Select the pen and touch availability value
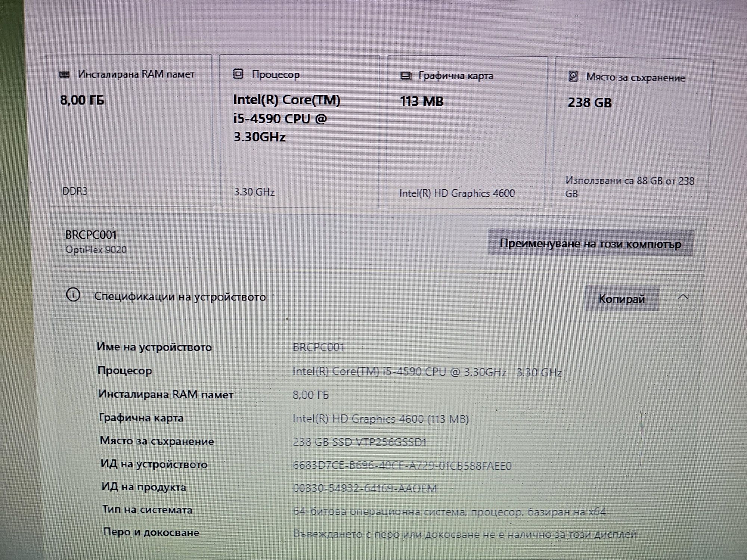The width and height of the screenshot is (747, 560). point(465,534)
